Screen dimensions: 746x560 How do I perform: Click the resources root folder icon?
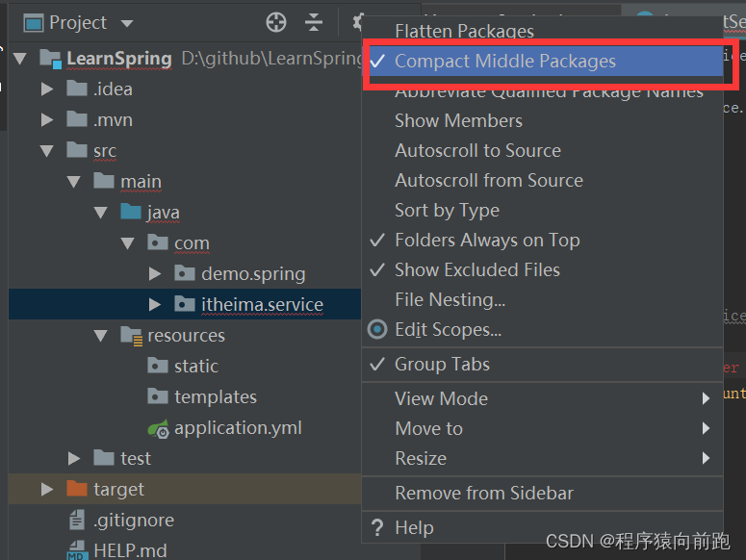[x=131, y=336]
